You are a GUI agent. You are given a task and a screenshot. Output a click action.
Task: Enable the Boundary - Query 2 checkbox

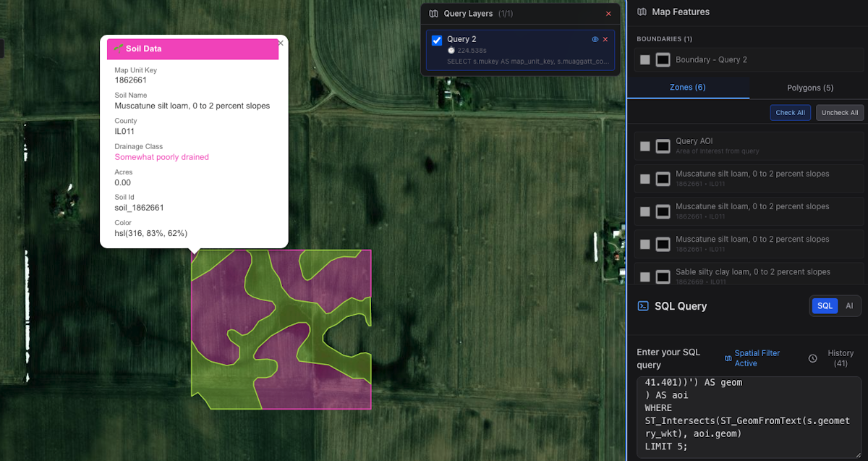tap(644, 59)
